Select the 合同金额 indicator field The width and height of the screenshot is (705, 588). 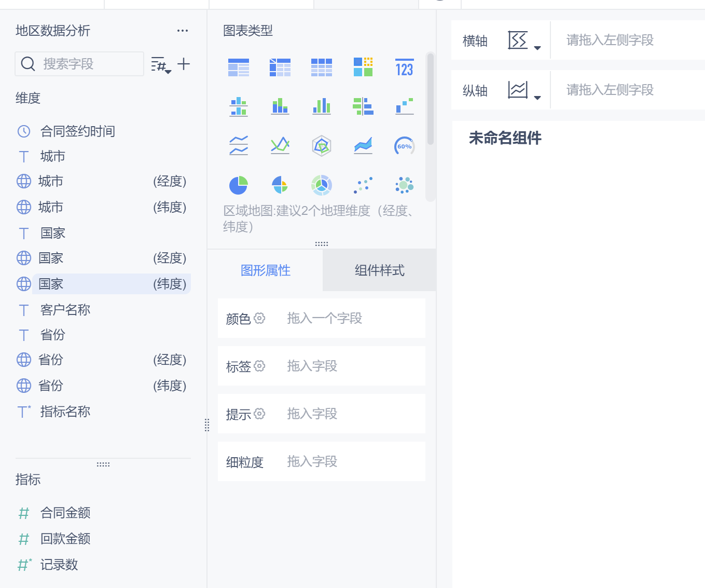click(x=65, y=513)
